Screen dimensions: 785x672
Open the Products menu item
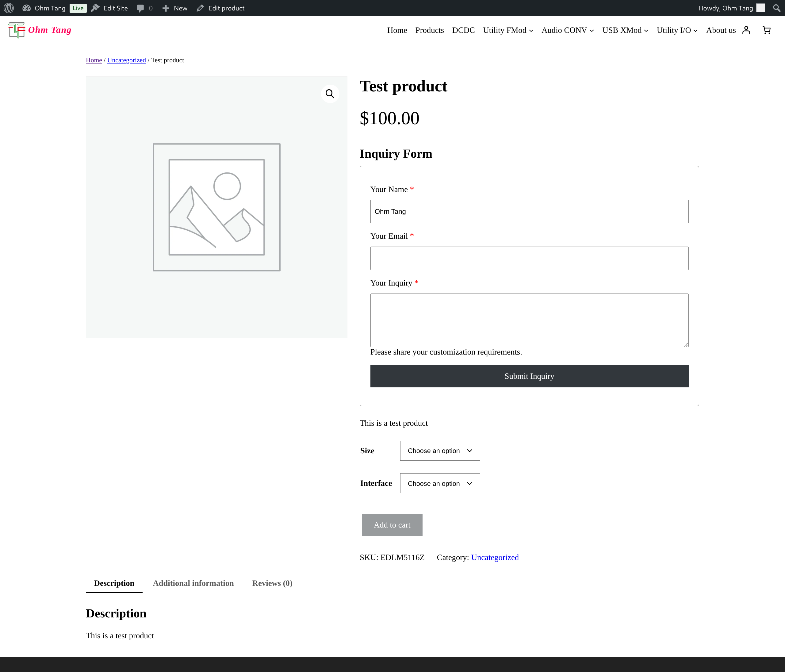430,30
